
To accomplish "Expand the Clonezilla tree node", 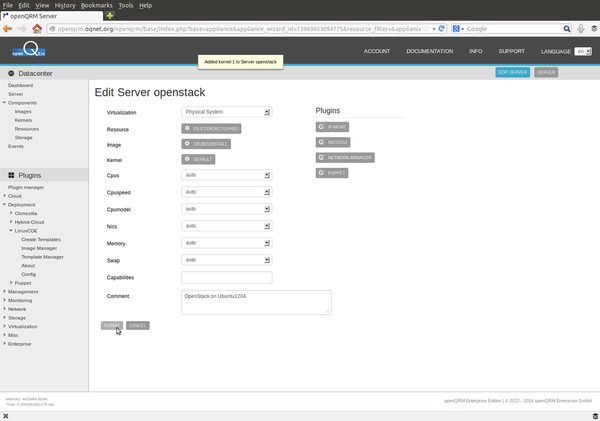I will click(x=11, y=213).
